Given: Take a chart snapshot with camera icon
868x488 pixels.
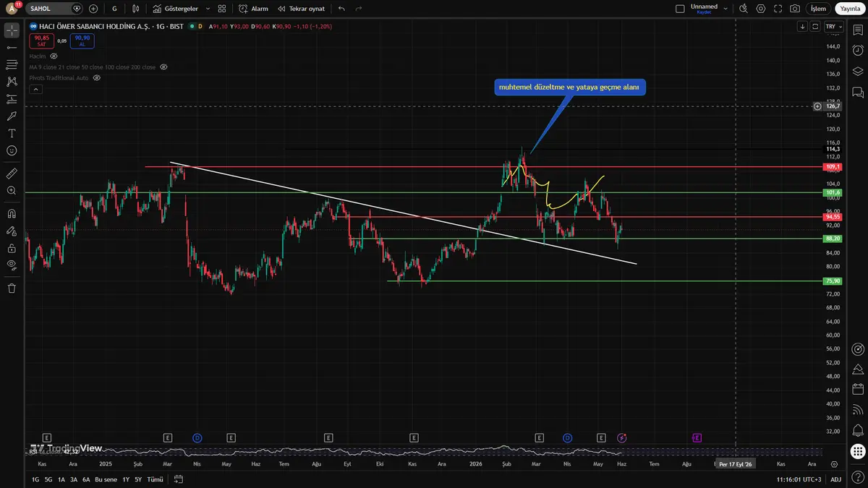Looking at the screenshot, I should [x=795, y=9].
